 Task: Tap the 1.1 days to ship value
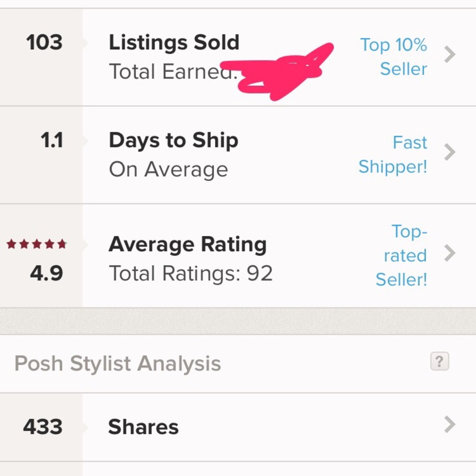[x=51, y=140]
